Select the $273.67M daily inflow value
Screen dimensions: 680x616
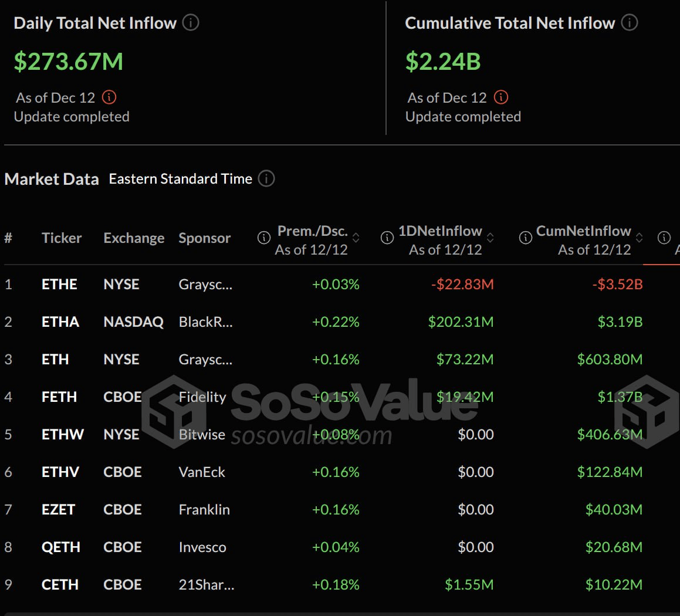(x=69, y=61)
